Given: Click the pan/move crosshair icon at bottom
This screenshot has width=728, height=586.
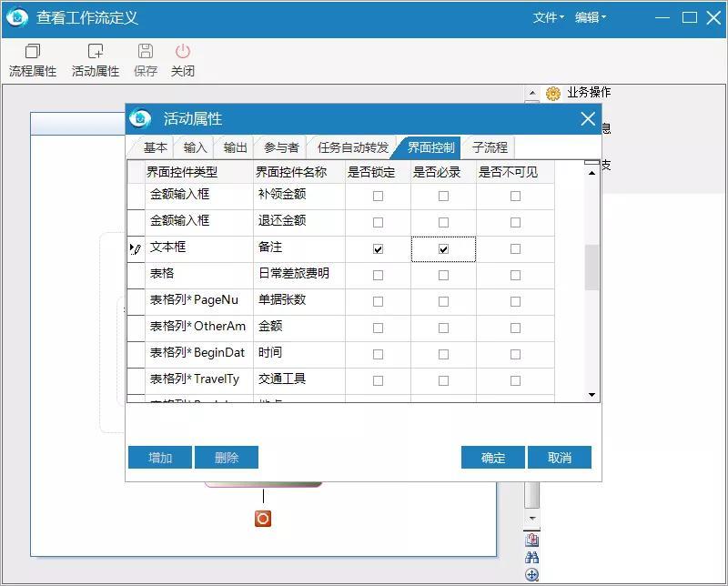Looking at the screenshot, I should pyautogui.click(x=532, y=575).
